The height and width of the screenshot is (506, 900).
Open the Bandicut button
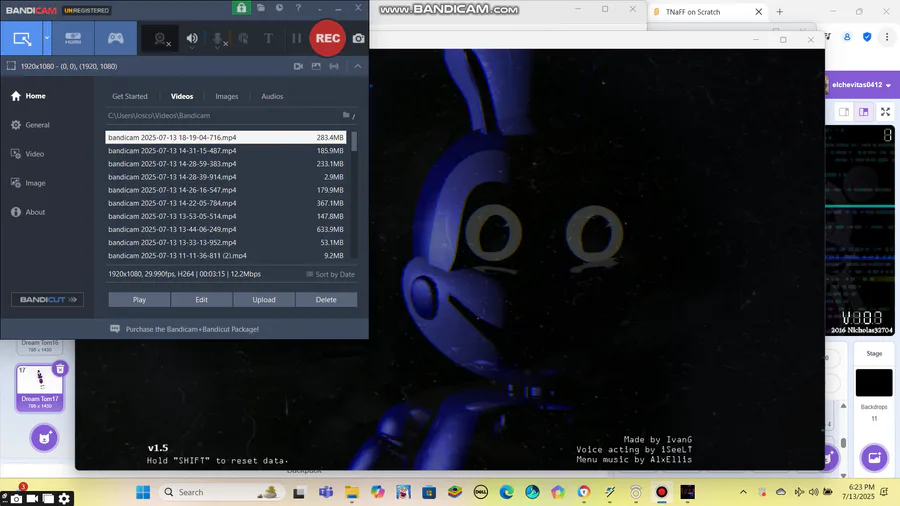tap(48, 299)
